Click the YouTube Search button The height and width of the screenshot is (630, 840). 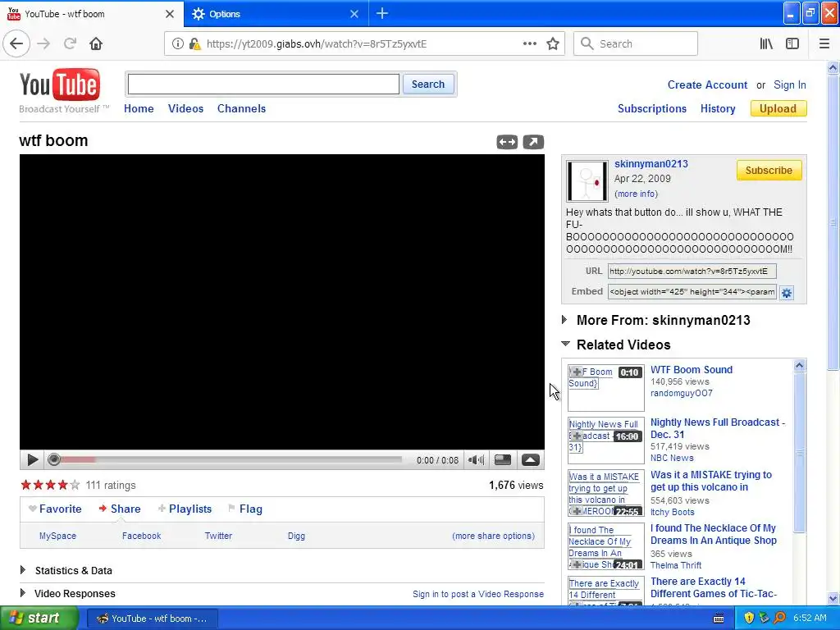pyautogui.click(x=428, y=84)
